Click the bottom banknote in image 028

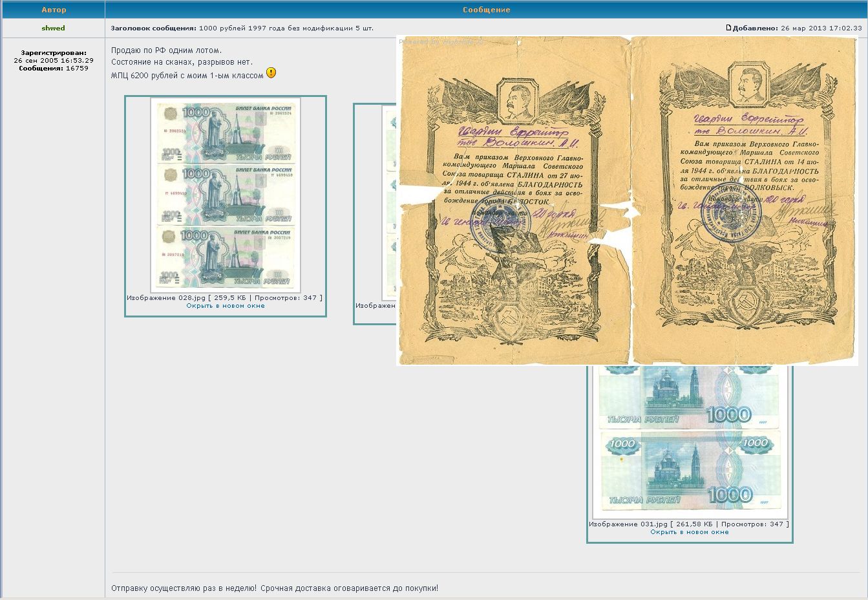pyautogui.click(x=226, y=257)
